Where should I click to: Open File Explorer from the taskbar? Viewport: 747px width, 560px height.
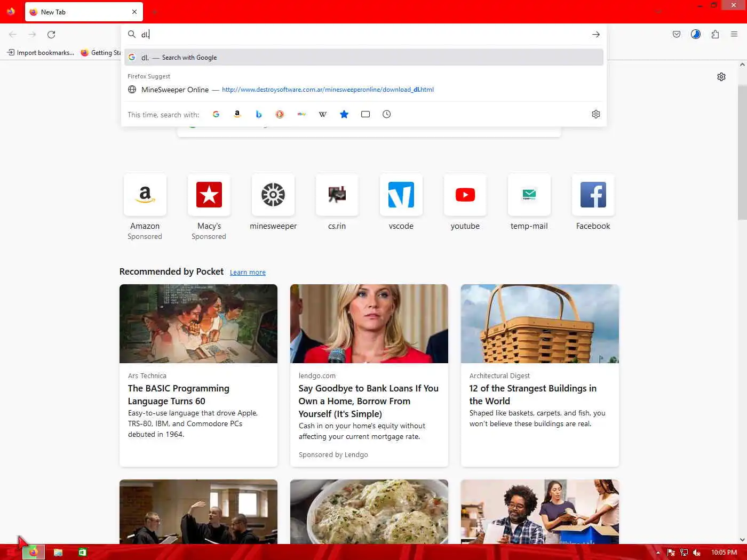pyautogui.click(x=58, y=552)
